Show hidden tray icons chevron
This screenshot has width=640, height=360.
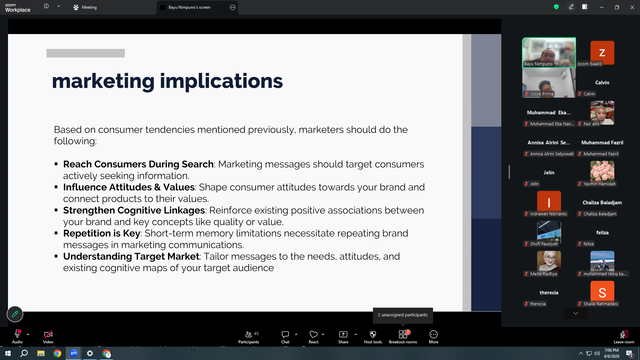[x=580, y=353]
